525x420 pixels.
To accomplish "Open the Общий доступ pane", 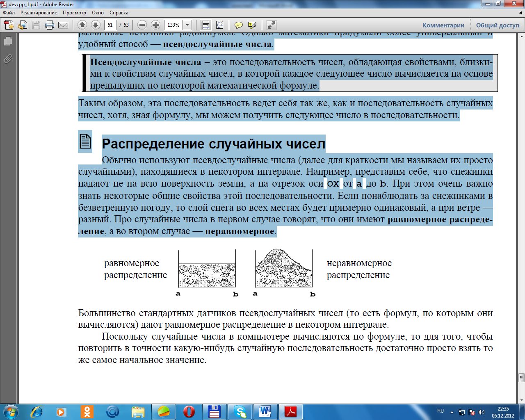I will (x=498, y=25).
